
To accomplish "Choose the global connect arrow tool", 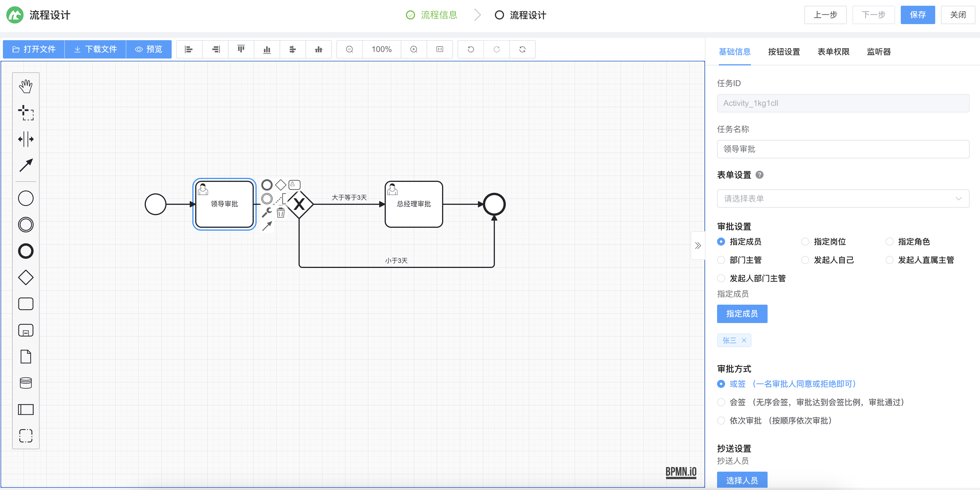I will coord(26,165).
